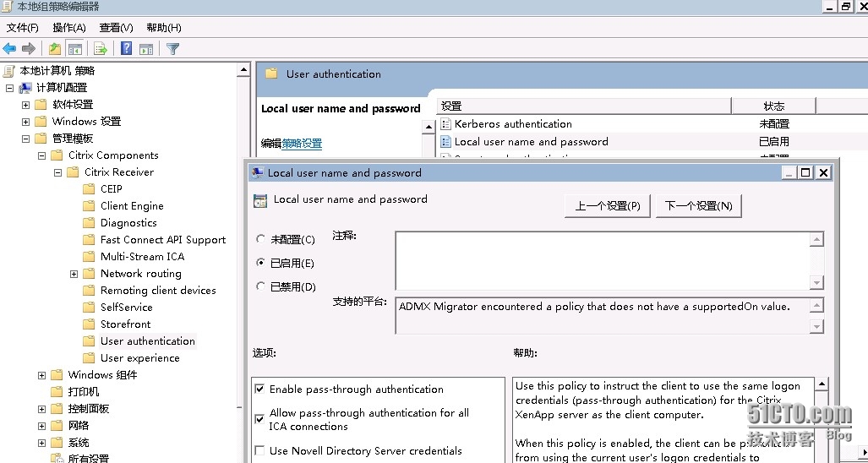
Task: Click the 状态 column header
Action: 774,106
